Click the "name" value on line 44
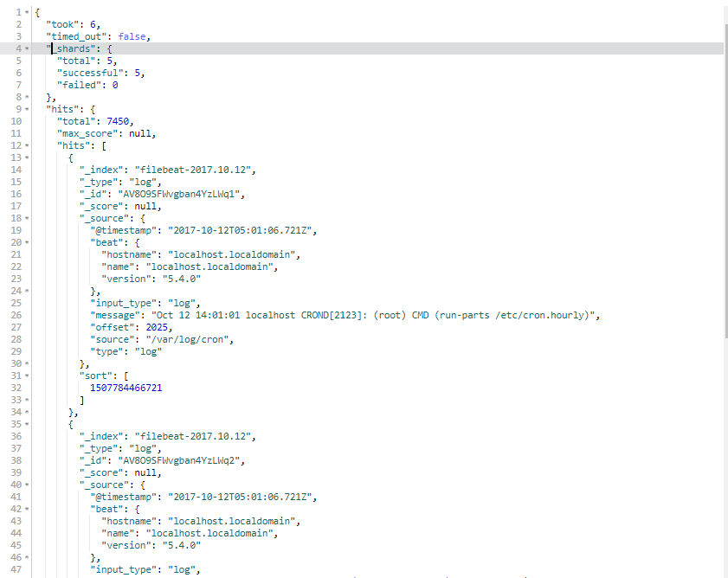Viewport: 728px width, 578px height. [x=209, y=533]
